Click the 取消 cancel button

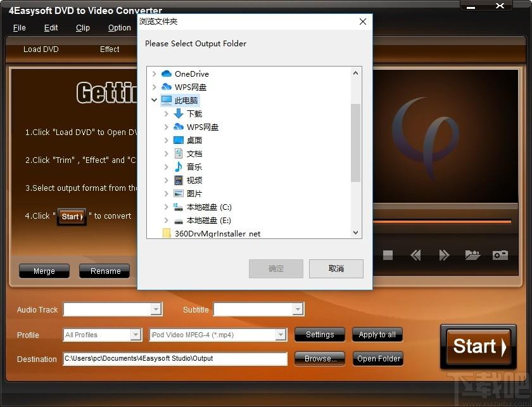coord(336,269)
